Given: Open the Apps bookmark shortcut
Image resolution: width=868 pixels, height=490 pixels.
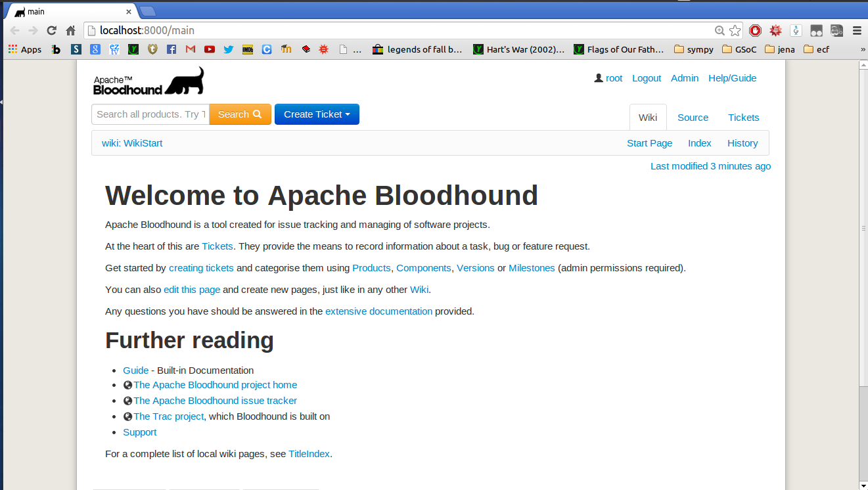Looking at the screenshot, I should coord(25,49).
